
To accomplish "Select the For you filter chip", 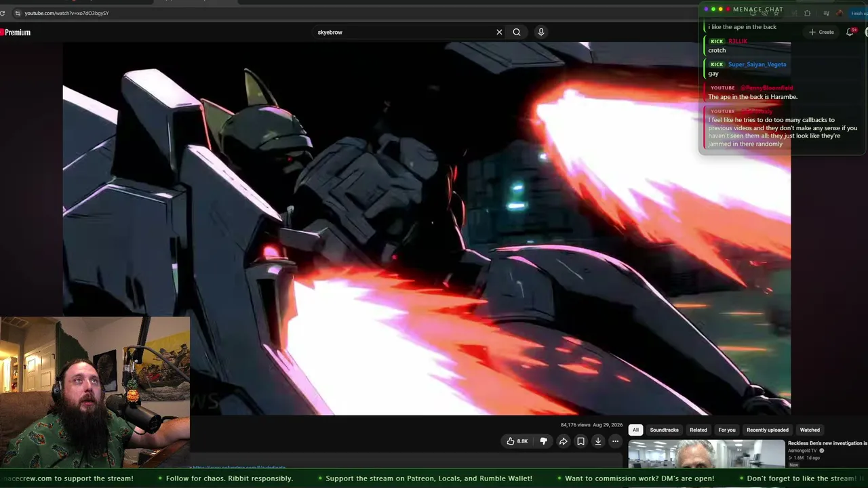I will 727,430.
